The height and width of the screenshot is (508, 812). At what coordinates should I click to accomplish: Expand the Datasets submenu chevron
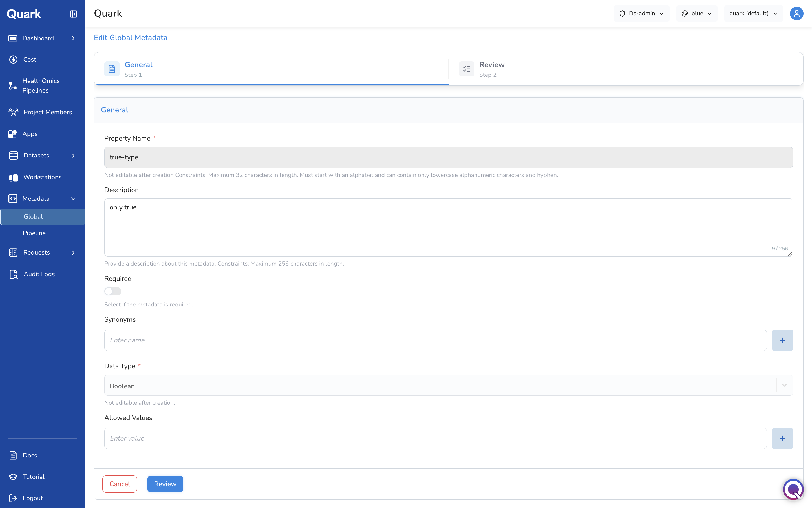[73, 156]
